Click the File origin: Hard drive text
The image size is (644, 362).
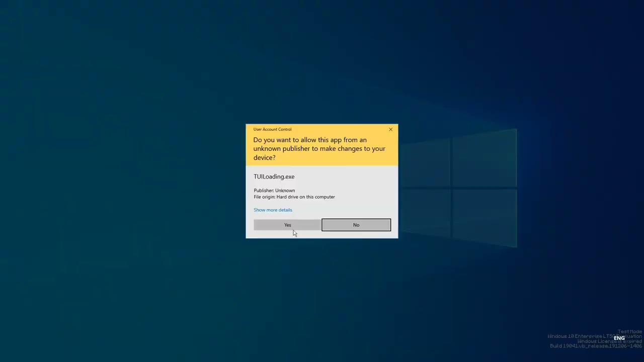(294, 197)
